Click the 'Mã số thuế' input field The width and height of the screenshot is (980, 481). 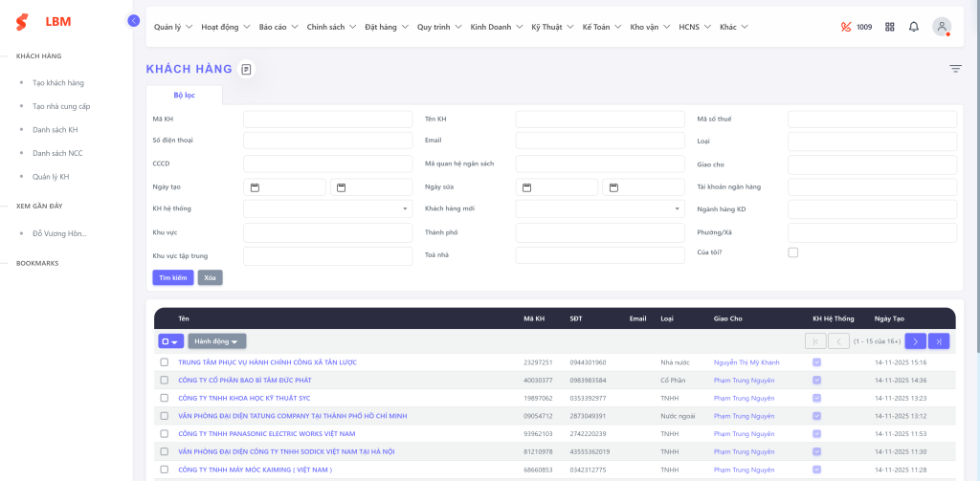click(x=871, y=120)
